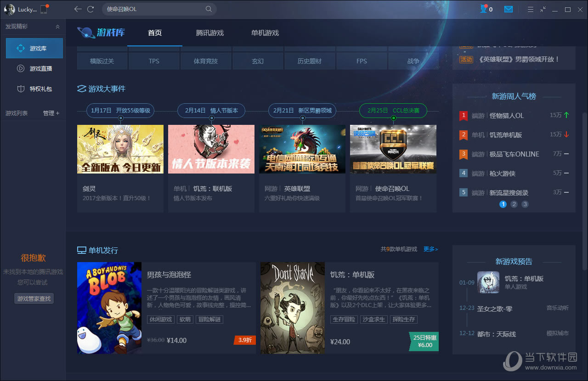
Task: Click the 游戏管家查找 button
Action: [x=34, y=298]
